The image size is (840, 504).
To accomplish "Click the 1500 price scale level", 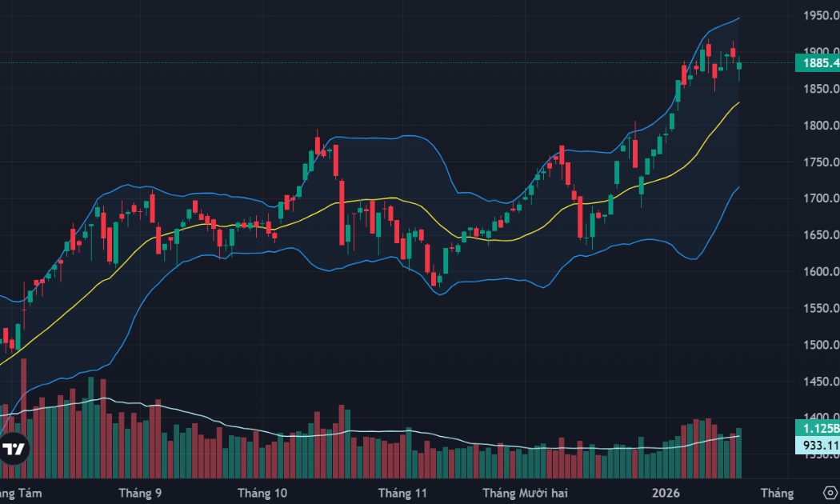I will pyautogui.click(x=821, y=346).
